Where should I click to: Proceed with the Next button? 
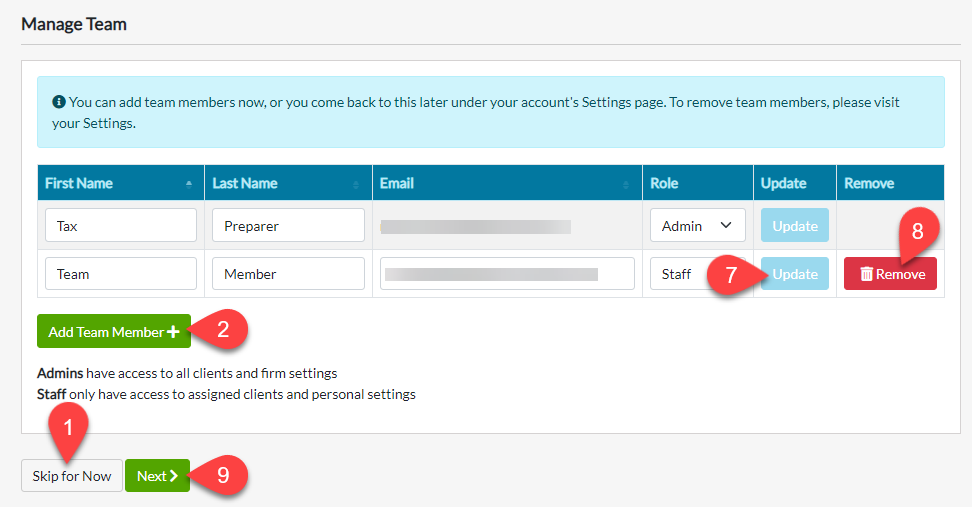click(157, 476)
